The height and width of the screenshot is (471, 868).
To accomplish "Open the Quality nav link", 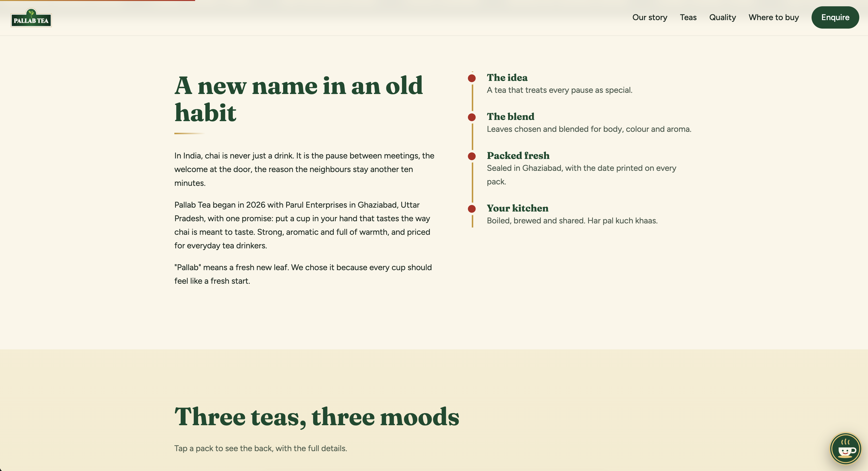I will (x=722, y=17).
